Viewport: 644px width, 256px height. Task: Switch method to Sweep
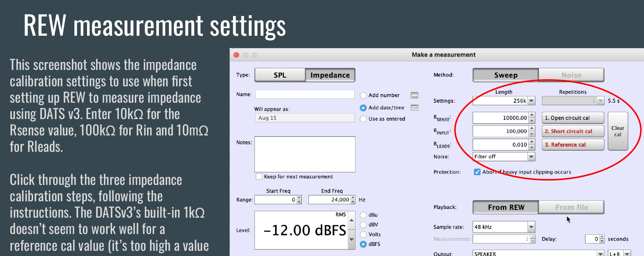[x=506, y=75]
